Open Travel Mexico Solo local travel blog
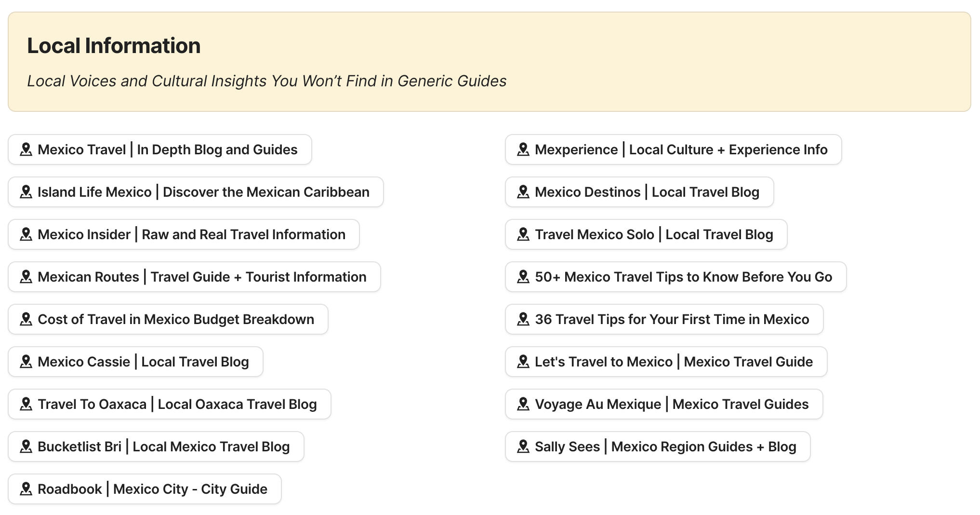 pos(646,234)
